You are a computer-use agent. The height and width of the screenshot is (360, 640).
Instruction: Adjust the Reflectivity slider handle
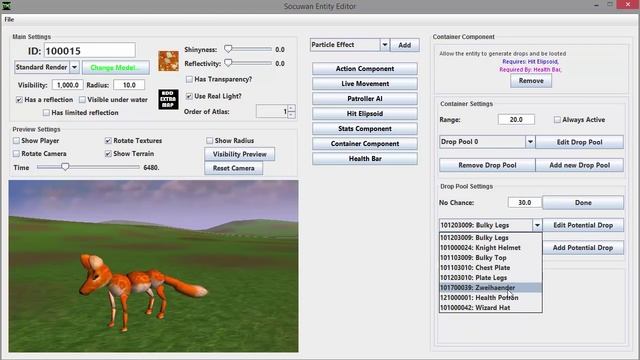(x=228, y=63)
